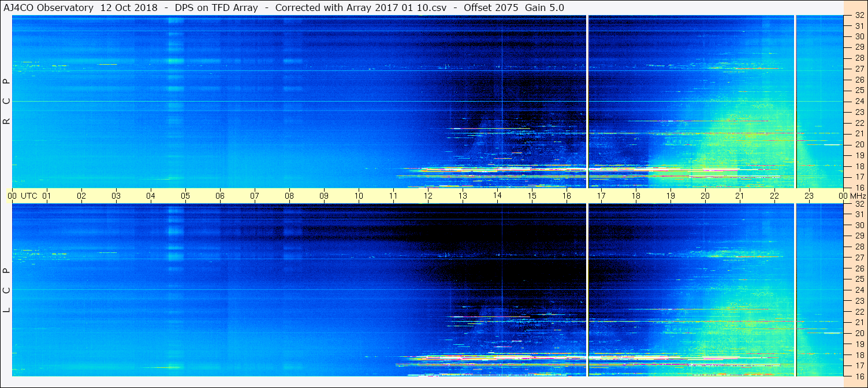Click '22' MHz tick in RCP panel
The image size is (868, 388).
pos(859,123)
